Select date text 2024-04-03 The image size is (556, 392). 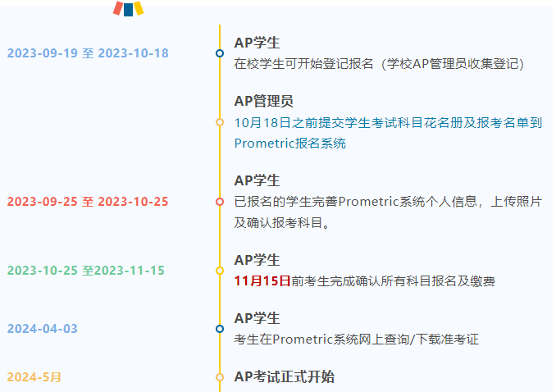point(42,329)
